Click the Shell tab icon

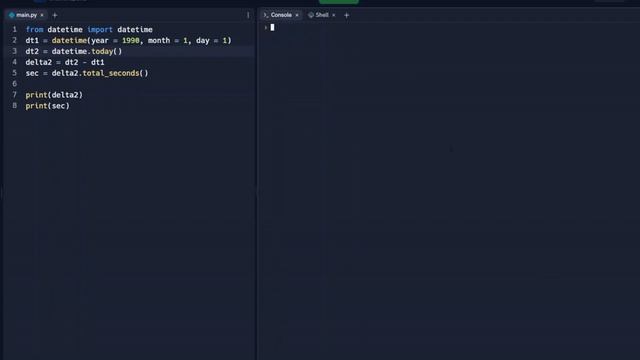coord(311,15)
